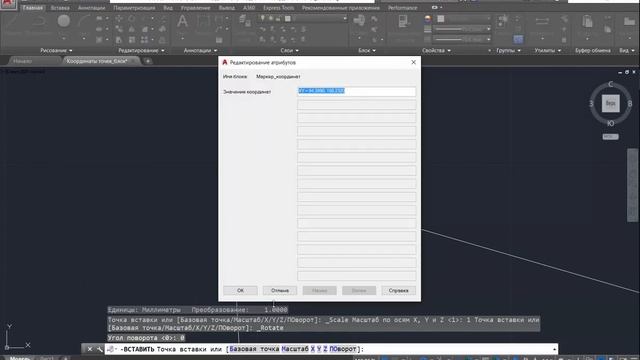The height and width of the screenshot is (360, 640).
Task: Click Справка in attribute editing dialog
Action: click(398, 290)
